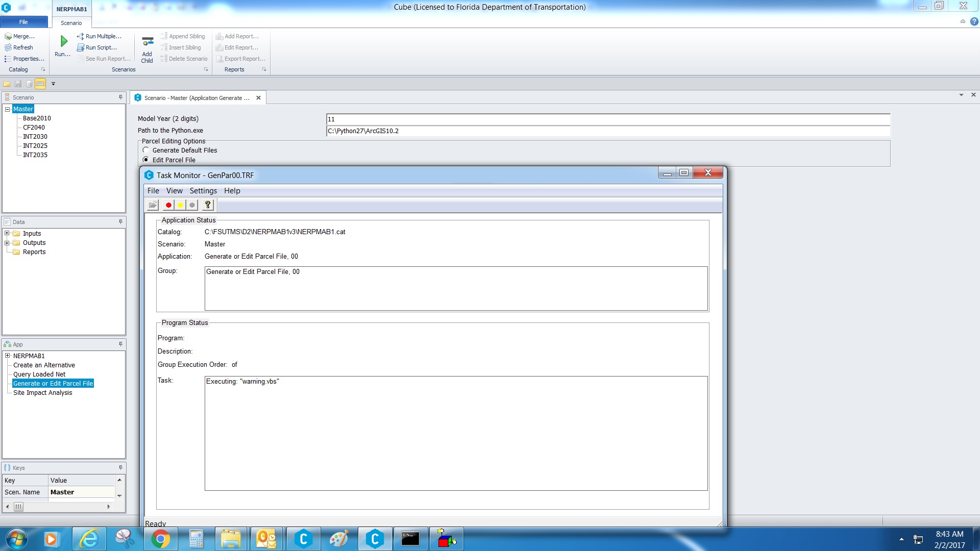Screen dimensions: 980x551
Task: Click the green Run arrow icon
Action: click(64, 41)
